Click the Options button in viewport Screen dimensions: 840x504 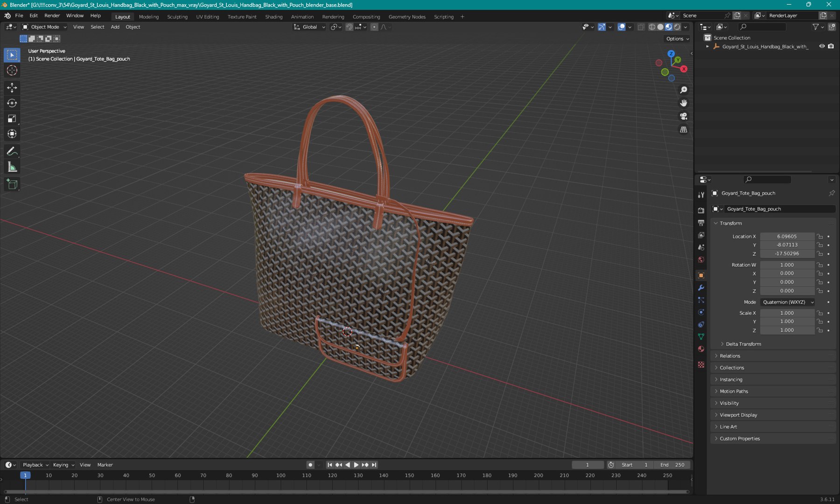coord(678,39)
